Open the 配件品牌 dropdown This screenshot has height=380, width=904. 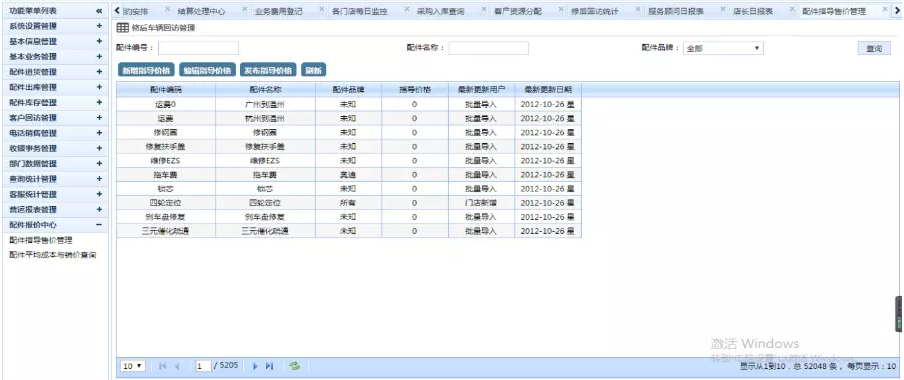coord(723,48)
